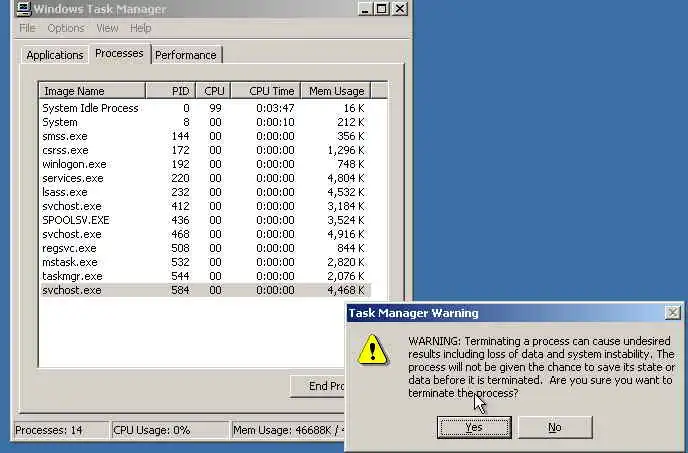
Task: Open the File menu in Task Manager
Action: click(x=27, y=28)
